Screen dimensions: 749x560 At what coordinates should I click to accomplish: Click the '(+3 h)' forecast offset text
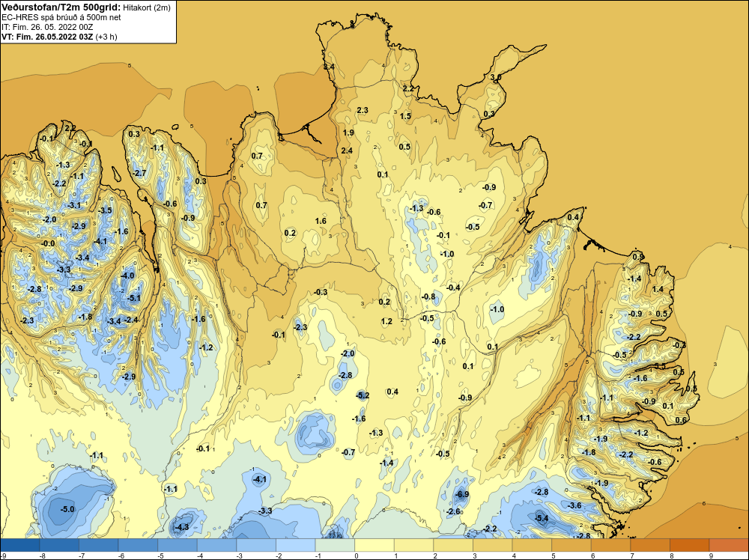(x=106, y=37)
